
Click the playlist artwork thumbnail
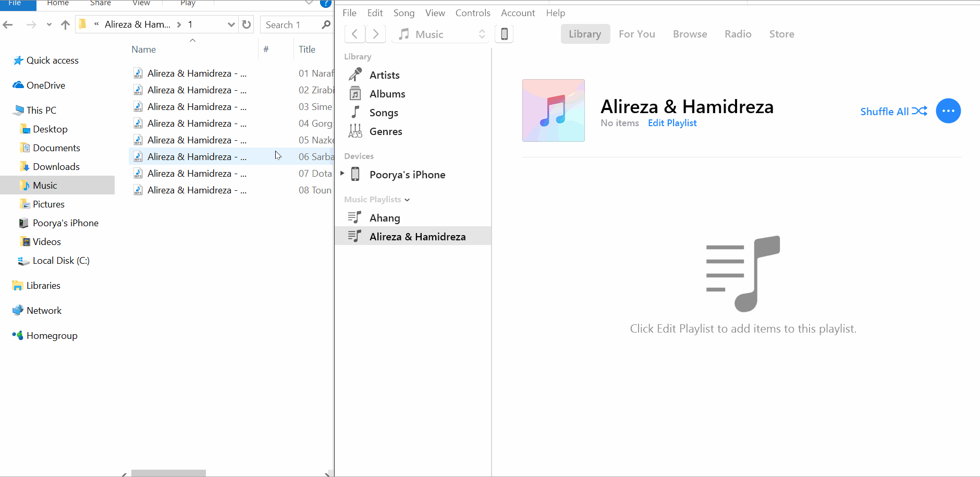554,111
